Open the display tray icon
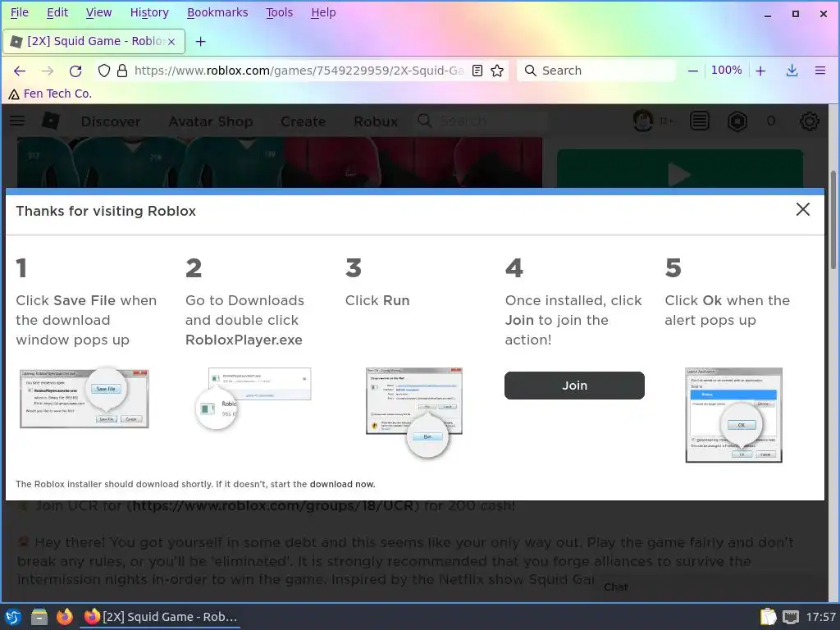Viewport: 840px width, 630px height. (791, 617)
